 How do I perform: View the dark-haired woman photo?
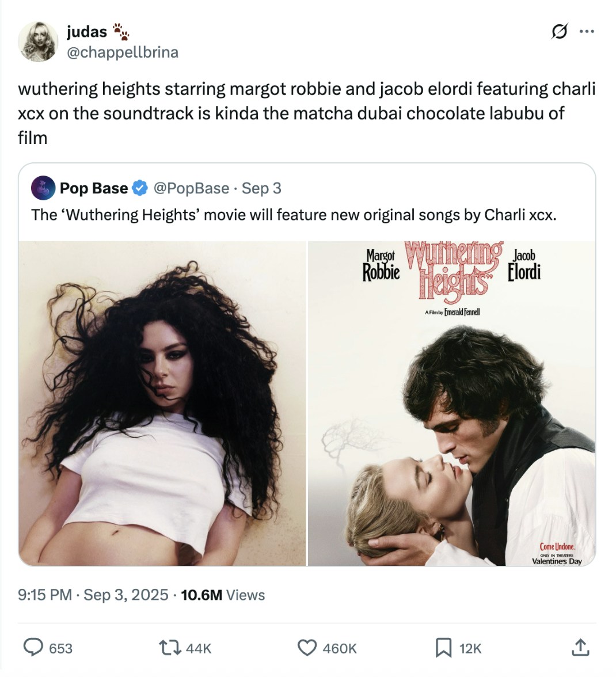[x=162, y=403]
